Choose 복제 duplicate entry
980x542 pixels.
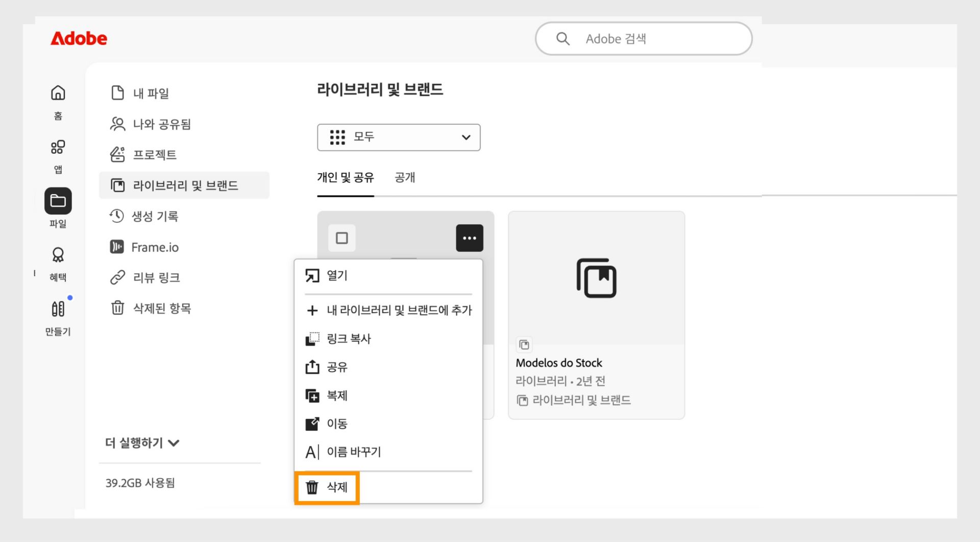click(x=388, y=395)
